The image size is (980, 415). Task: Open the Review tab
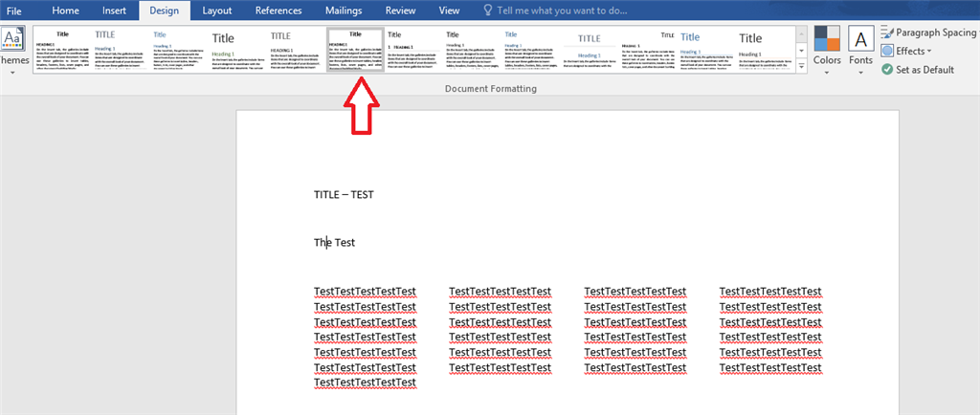(x=401, y=11)
